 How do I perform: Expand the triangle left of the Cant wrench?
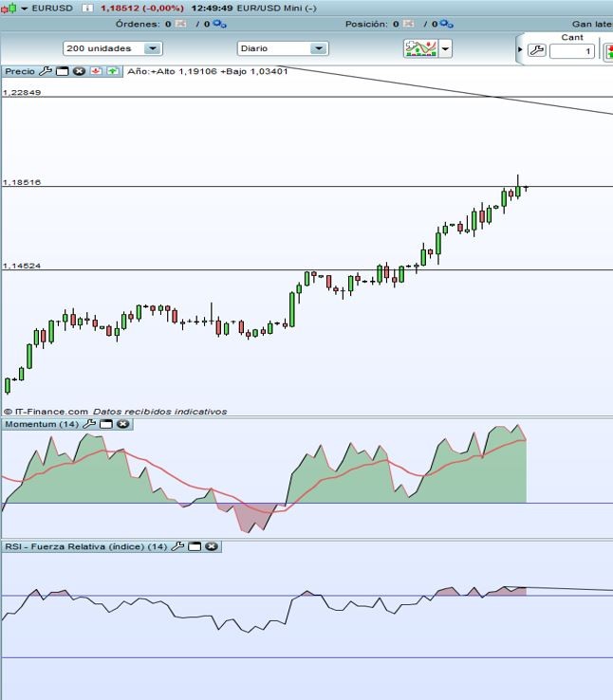pos(520,49)
